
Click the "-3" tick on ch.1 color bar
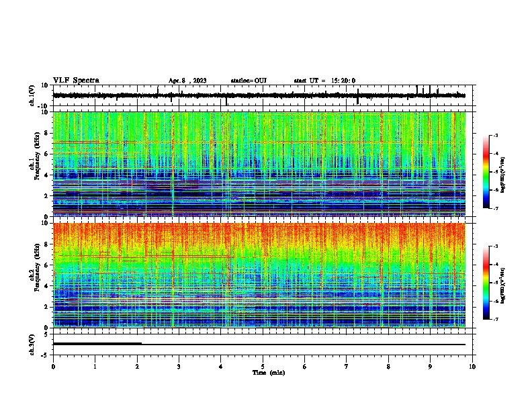495,136
